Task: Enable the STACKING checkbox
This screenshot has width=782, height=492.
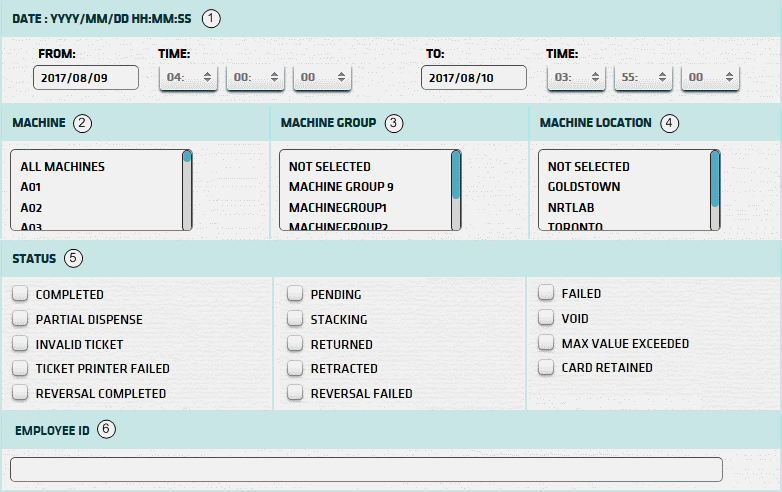Action: (x=295, y=319)
